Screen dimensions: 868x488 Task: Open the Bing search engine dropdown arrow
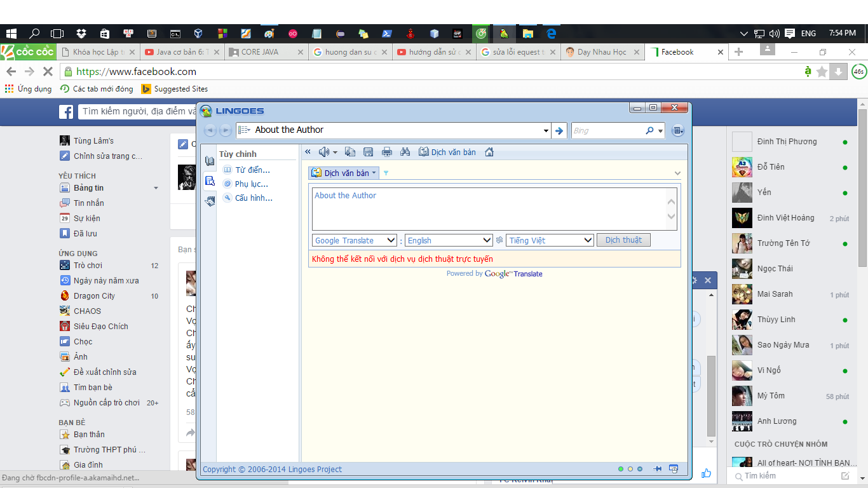[x=661, y=131]
